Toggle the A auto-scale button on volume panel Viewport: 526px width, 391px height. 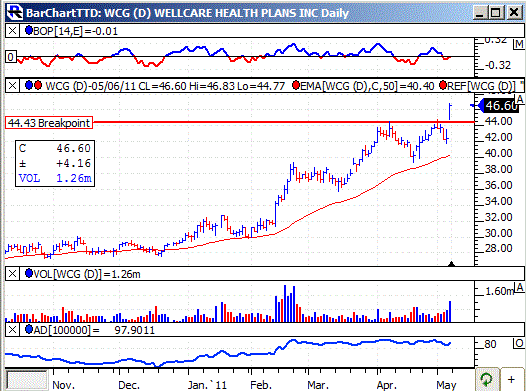pyautogui.click(x=520, y=287)
